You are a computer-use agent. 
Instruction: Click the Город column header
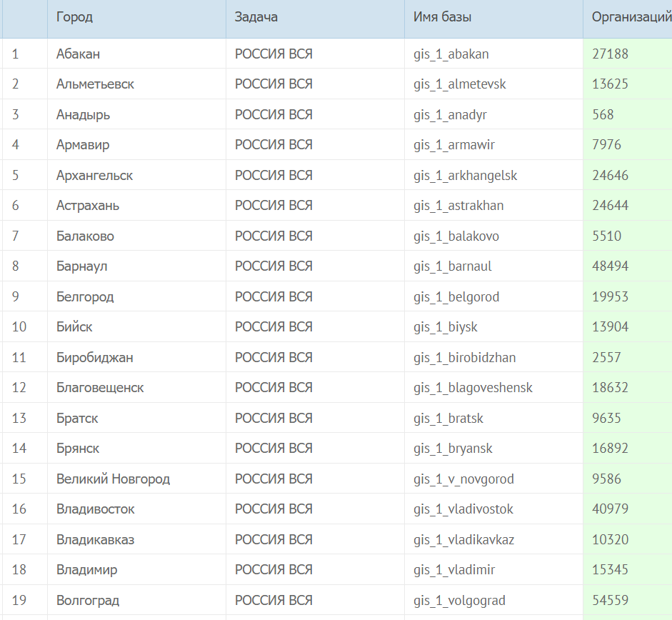pos(74,17)
